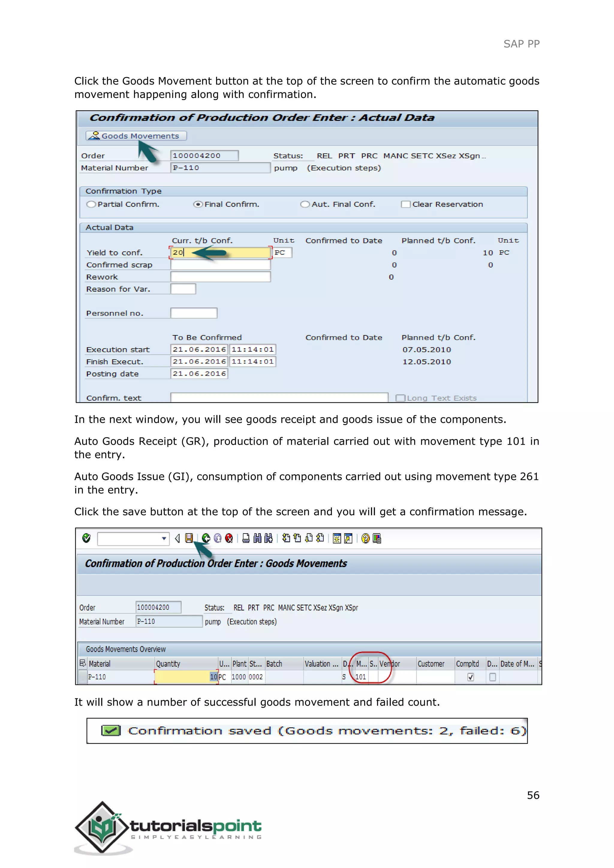The width and height of the screenshot is (614, 868).
Task: Click the Batch column header
Action: [x=284, y=664]
